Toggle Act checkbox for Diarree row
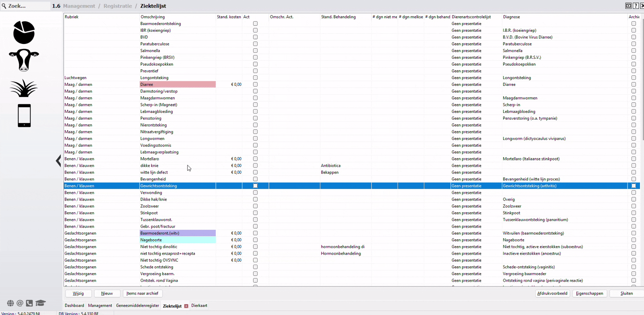The width and height of the screenshot is (644, 315). coord(255,85)
